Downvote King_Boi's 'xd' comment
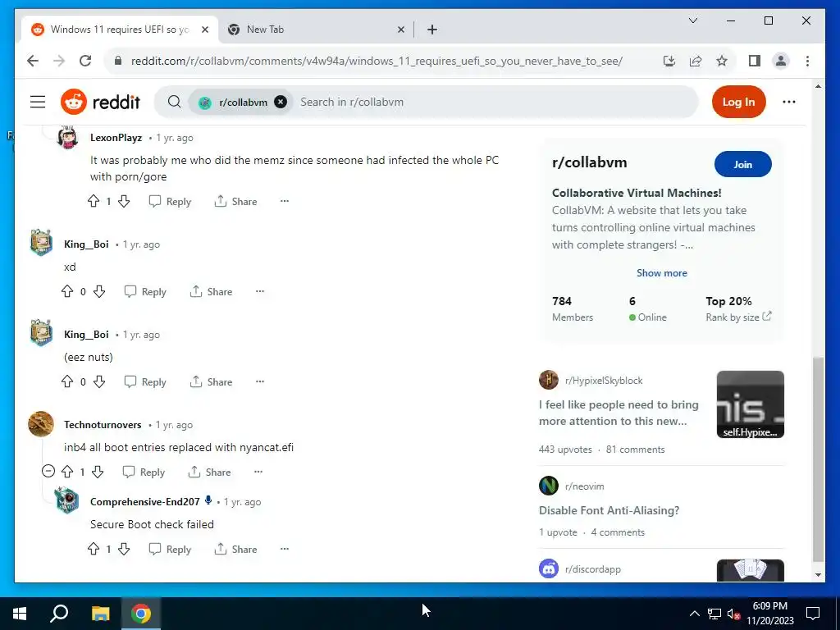 pyautogui.click(x=99, y=291)
